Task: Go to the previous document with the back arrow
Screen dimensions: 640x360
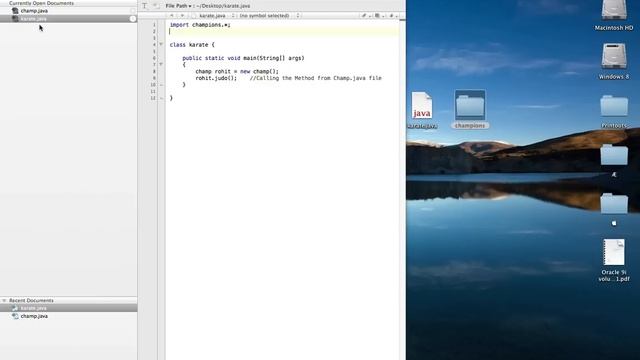Action: click(x=171, y=16)
